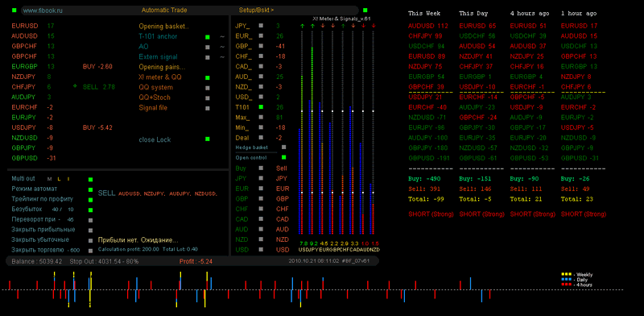Click the red down arrow above NZD bar
Image resolution: width=644 pixels, height=316 pixels.
pyautogui.click(x=374, y=26)
